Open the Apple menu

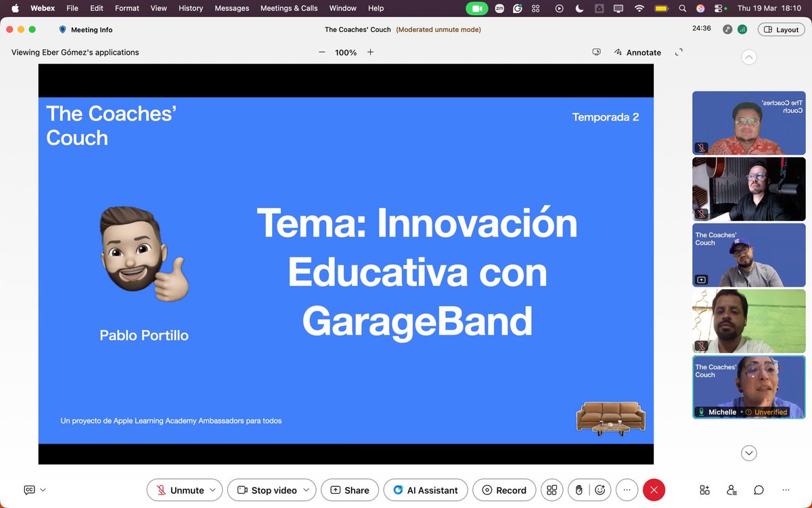15,8
